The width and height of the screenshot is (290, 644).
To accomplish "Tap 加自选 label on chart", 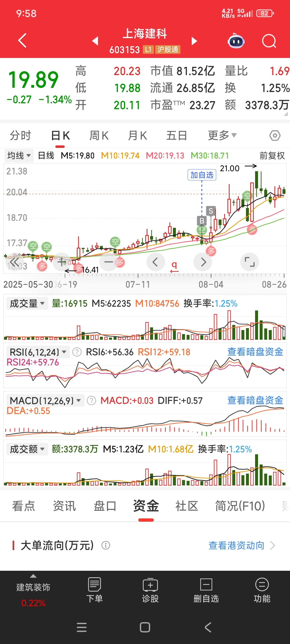I will coord(202,175).
